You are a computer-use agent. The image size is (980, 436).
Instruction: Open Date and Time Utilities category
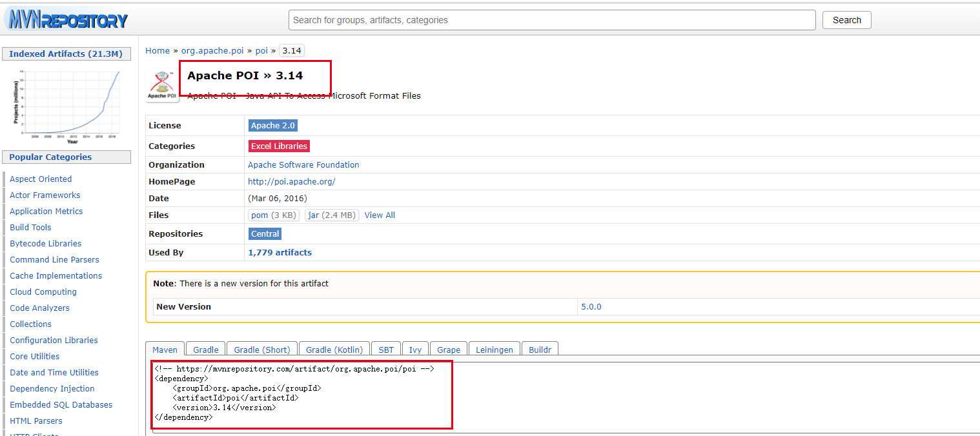click(x=54, y=373)
